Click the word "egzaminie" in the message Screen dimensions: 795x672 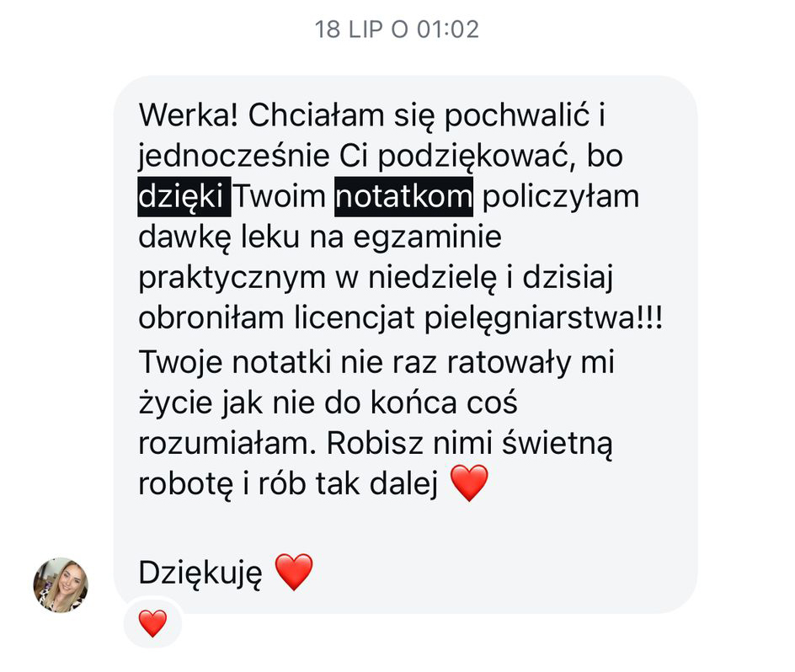click(x=427, y=237)
